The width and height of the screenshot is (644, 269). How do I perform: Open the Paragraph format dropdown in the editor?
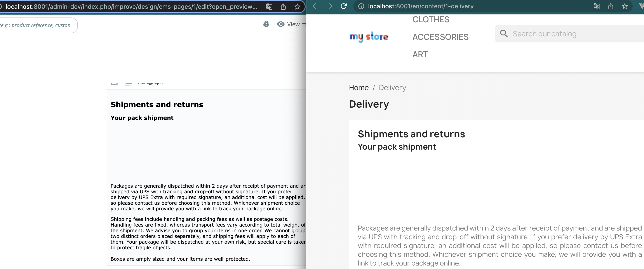[150, 82]
